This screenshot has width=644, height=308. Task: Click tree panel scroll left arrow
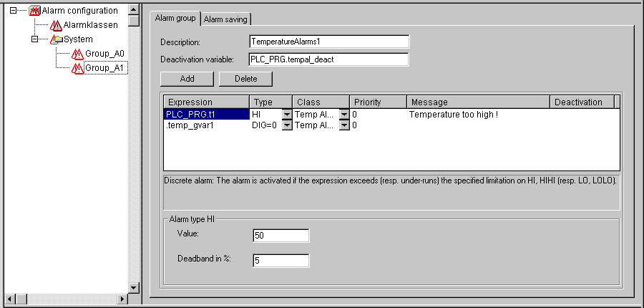click(x=11, y=299)
